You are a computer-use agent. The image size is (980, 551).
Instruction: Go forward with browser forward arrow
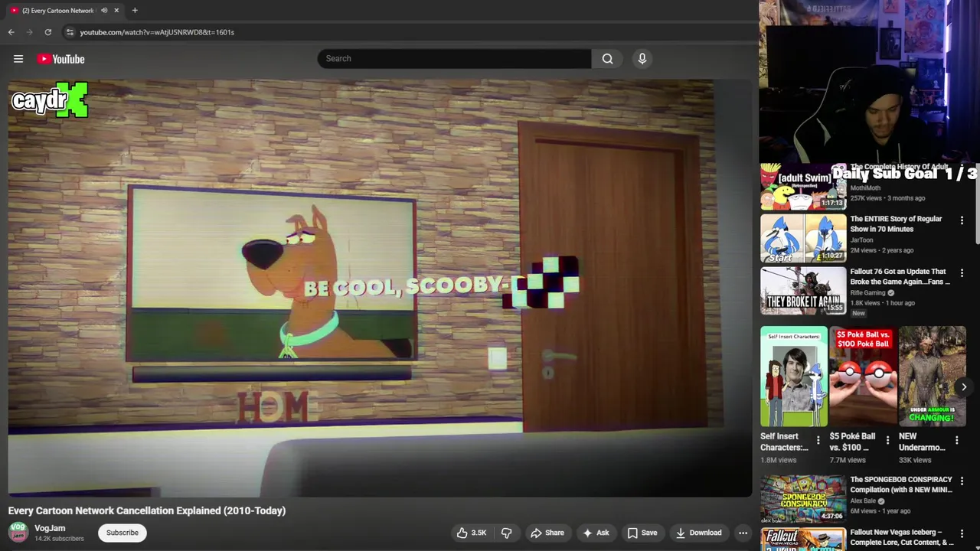point(30,32)
